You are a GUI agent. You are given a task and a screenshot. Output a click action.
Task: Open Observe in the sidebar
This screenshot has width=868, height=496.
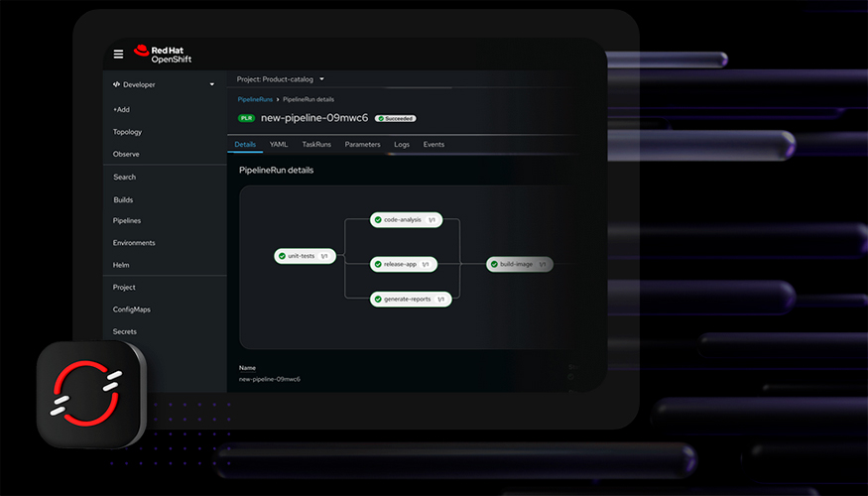click(126, 154)
